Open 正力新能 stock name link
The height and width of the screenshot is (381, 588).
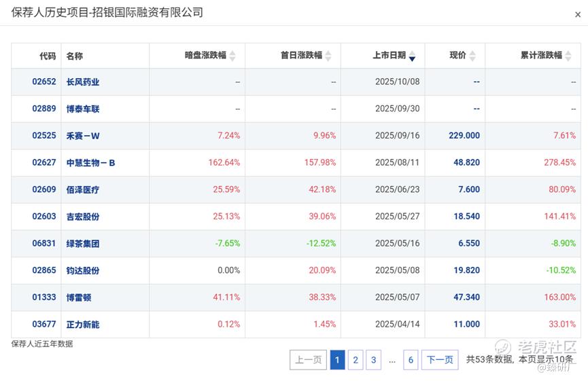(83, 325)
